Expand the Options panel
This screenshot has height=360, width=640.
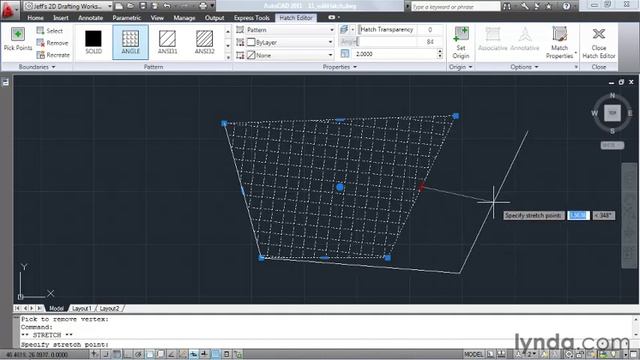point(524,67)
